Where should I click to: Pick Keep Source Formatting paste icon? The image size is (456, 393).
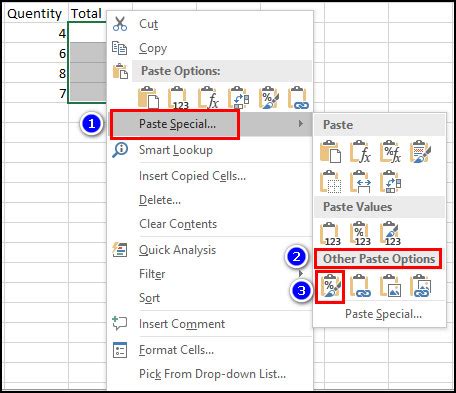(420, 152)
